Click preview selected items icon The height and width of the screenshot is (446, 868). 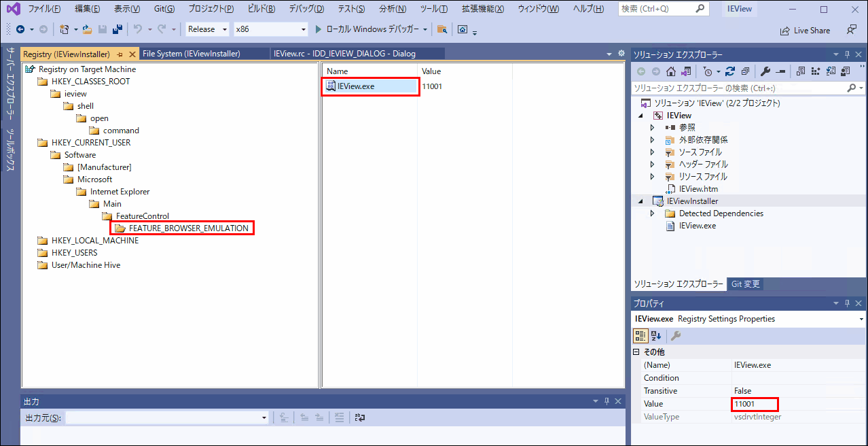780,71
